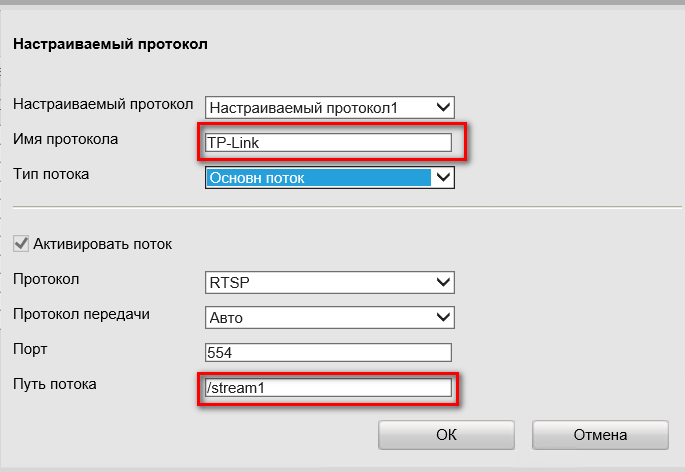Cancel with the Отмена button
The height and width of the screenshot is (472, 685).
[600, 435]
